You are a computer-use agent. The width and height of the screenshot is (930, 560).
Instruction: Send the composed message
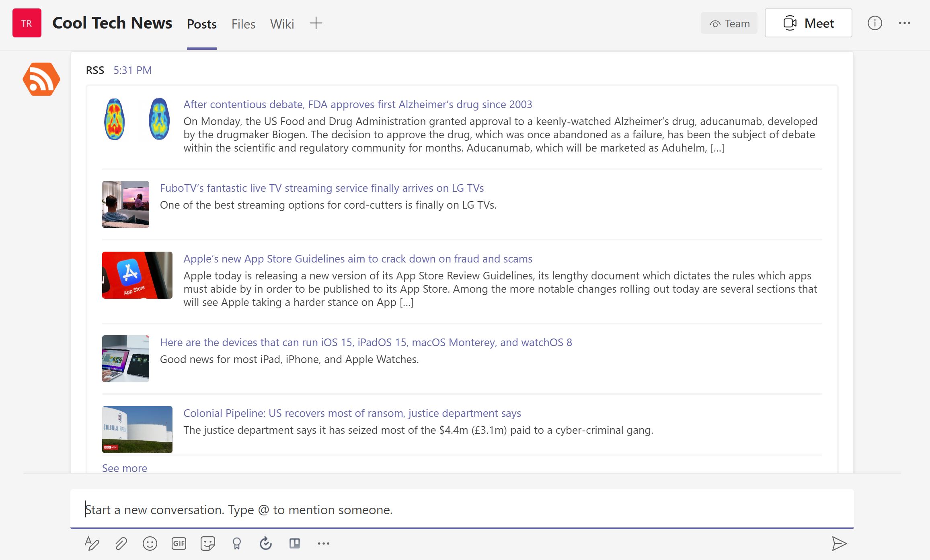click(x=840, y=543)
